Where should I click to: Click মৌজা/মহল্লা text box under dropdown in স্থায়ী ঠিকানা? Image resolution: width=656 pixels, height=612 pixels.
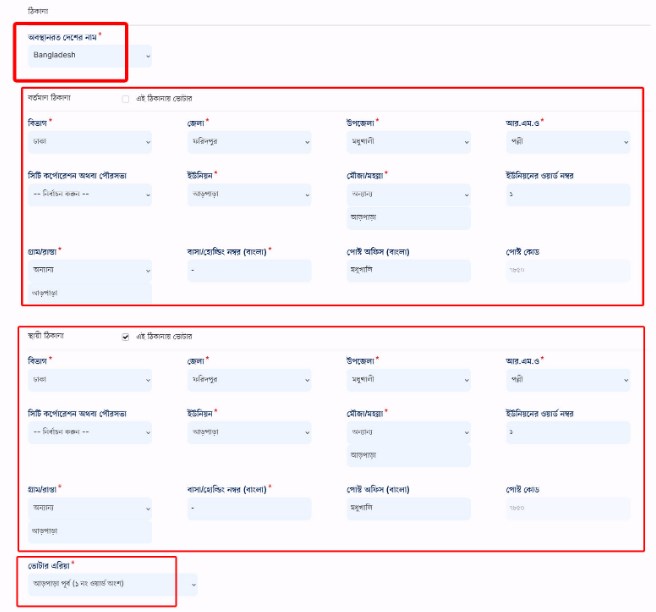(x=408, y=455)
